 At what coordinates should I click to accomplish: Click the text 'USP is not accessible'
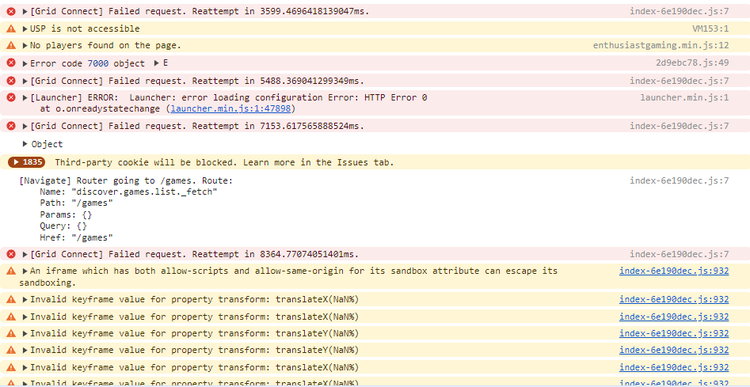(x=85, y=29)
